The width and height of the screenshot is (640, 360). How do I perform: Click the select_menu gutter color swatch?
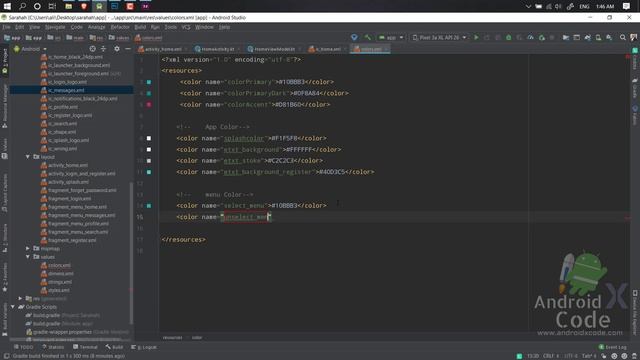[x=149, y=206]
